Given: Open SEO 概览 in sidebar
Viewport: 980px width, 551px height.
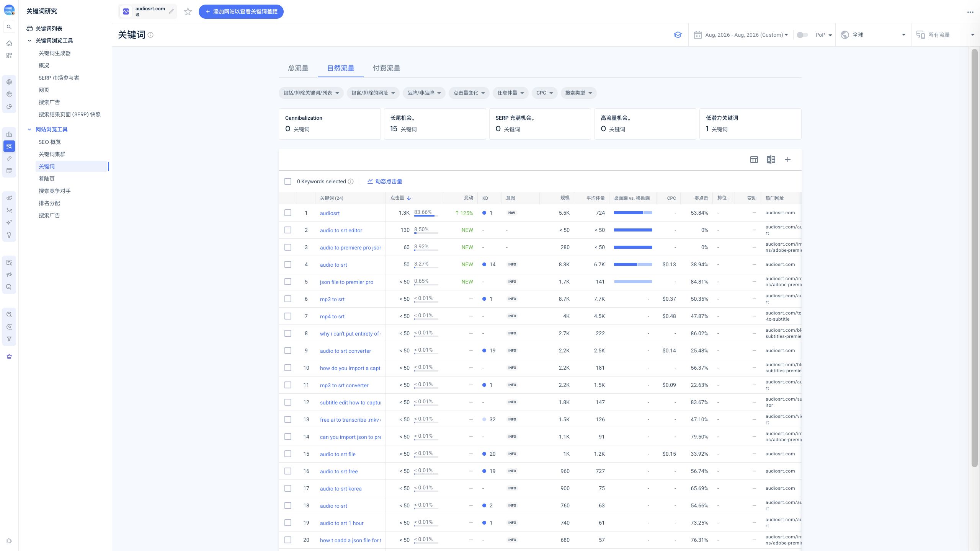Looking at the screenshot, I should [50, 142].
